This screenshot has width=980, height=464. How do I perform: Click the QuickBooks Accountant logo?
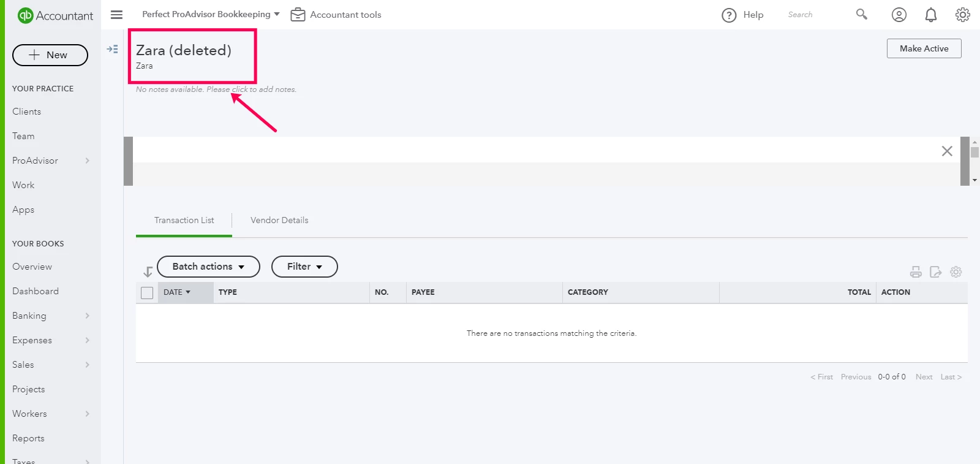point(55,15)
